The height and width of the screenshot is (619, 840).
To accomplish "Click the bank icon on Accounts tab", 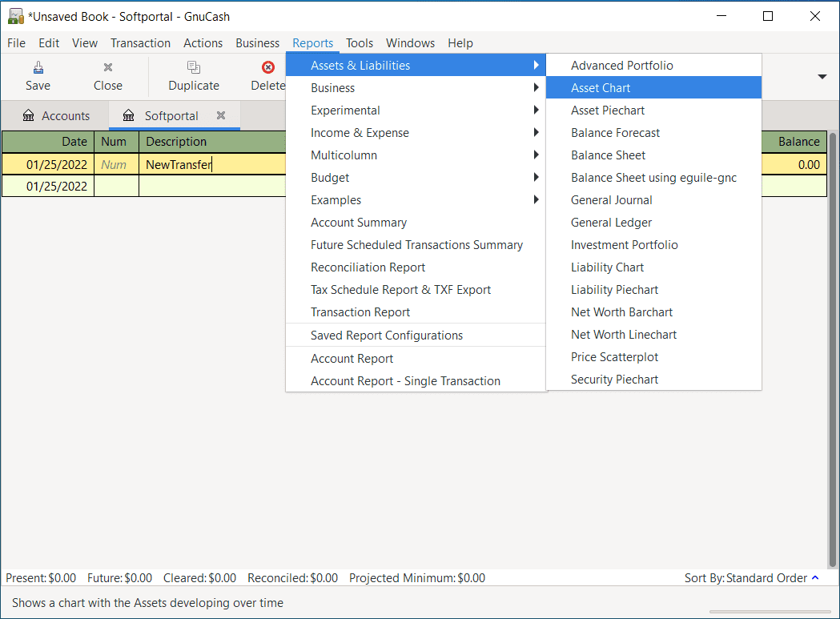I will 29,116.
